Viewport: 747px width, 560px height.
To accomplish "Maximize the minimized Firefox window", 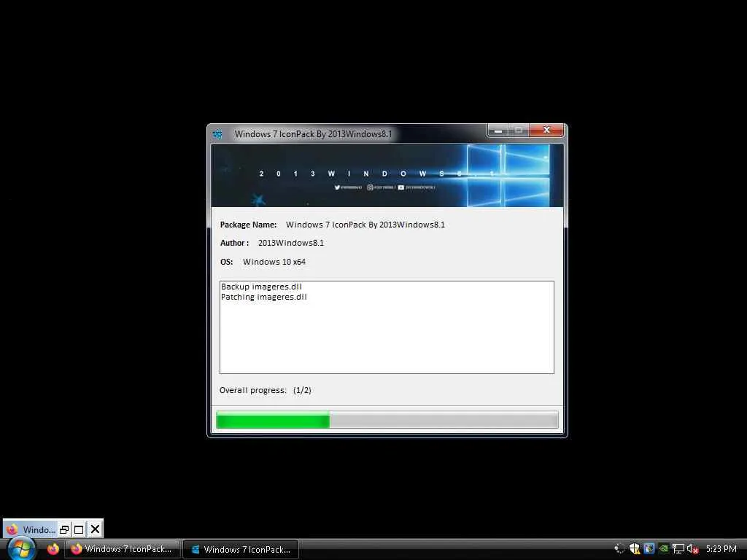I will point(79,529).
